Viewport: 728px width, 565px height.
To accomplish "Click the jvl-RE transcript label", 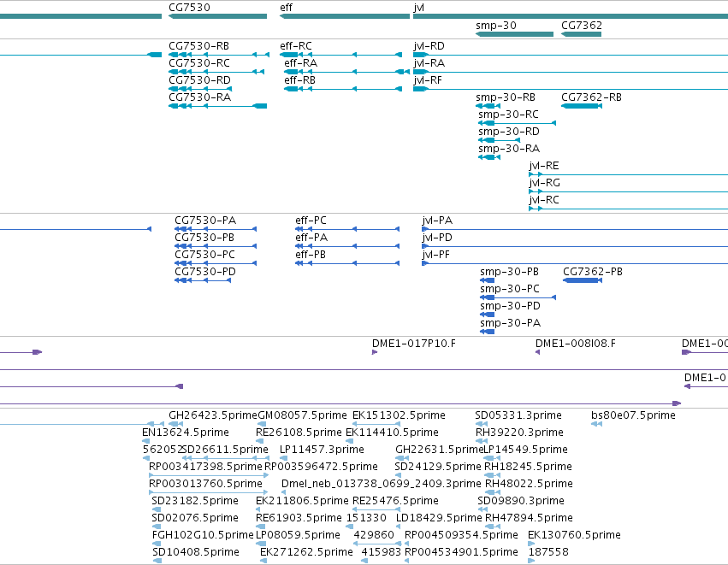I will (x=544, y=166).
